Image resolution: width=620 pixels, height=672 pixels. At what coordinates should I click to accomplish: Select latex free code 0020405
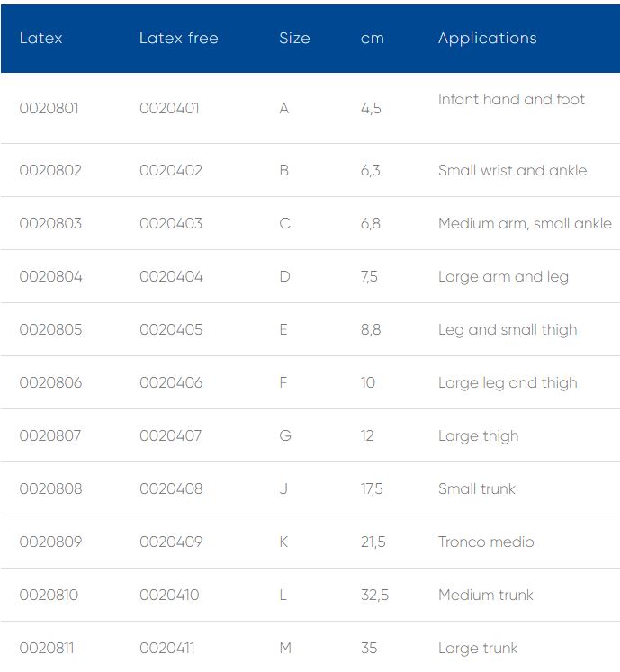click(x=171, y=329)
